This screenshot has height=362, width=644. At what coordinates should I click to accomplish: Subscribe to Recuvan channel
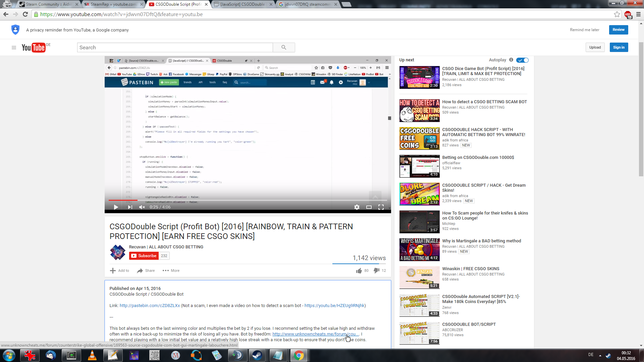[144, 256]
